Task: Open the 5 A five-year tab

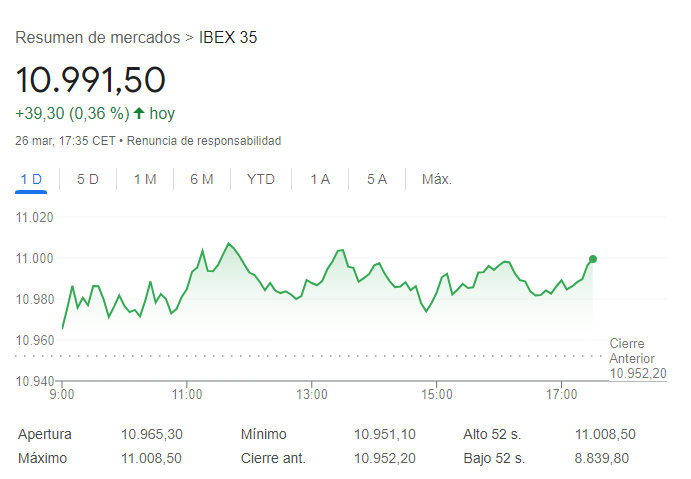Action: (x=377, y=179)
